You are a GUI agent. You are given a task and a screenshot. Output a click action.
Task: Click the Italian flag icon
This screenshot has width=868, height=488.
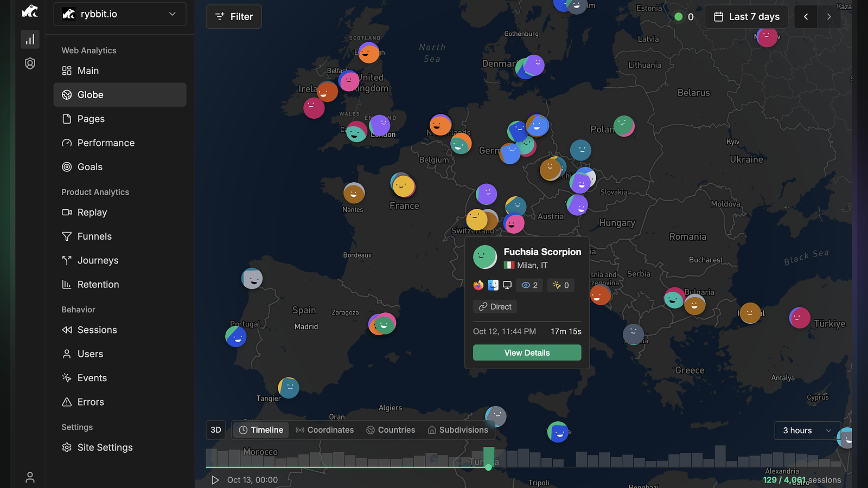coord(509,266)
